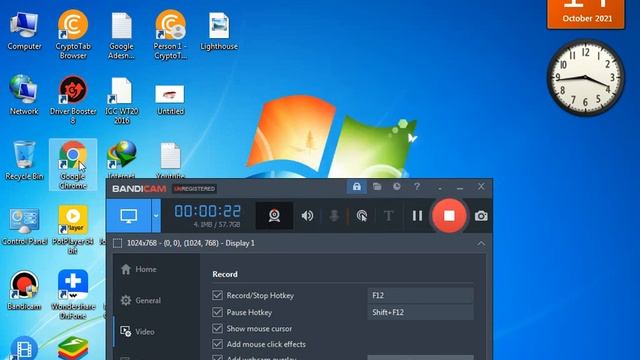Viewport: 640px width, 360px height.
Task: Click the 1024x768 Display 1 text
Action: [191, 243]
